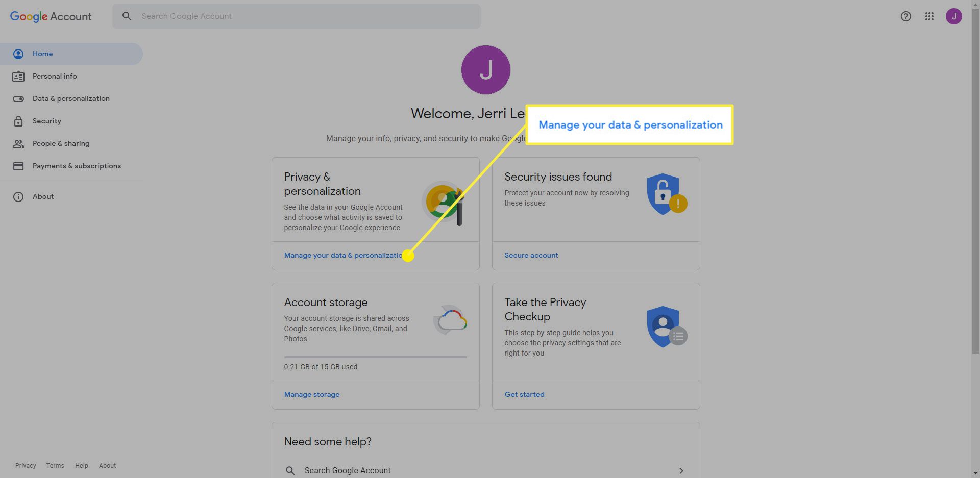
Task: Click the Security issues shield warning icon
Action: pyautogui.click(x=666, y=194)
